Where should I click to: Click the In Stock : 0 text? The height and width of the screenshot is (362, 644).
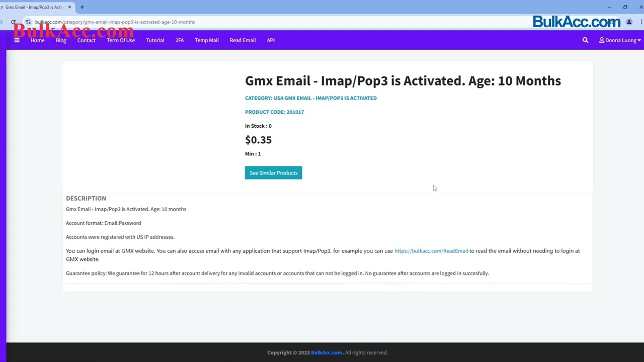point(258,126)
